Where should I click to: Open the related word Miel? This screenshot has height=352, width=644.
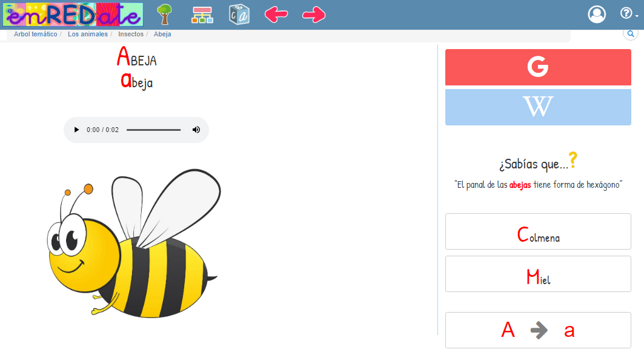click(x=538, y=274)
